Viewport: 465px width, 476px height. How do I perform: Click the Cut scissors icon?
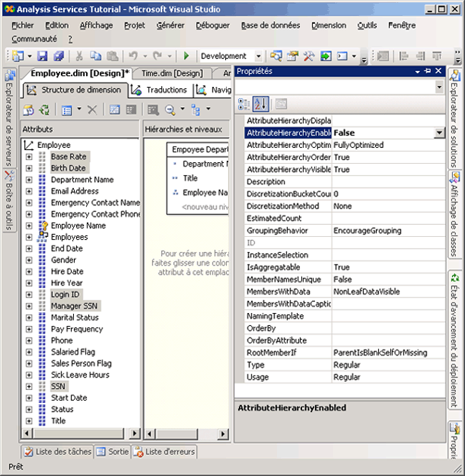79,56
